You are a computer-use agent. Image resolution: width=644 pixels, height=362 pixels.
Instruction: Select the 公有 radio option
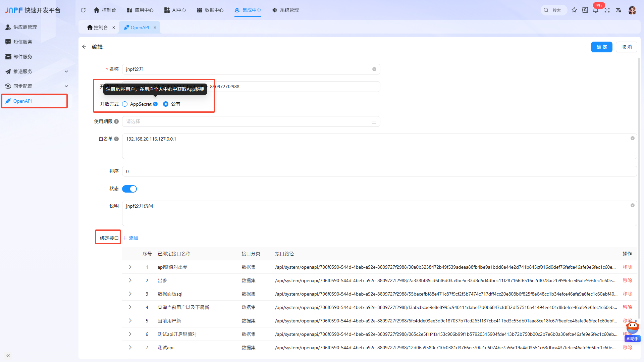166,104
